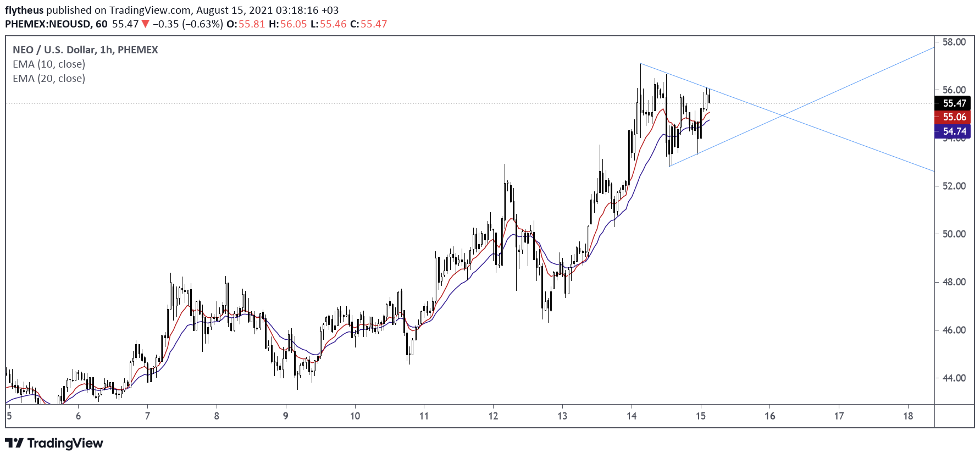
Task: Select the NEO / U.S. Dollar, 1h, PHEMEX legend
Action: click(x=85, y=50)
